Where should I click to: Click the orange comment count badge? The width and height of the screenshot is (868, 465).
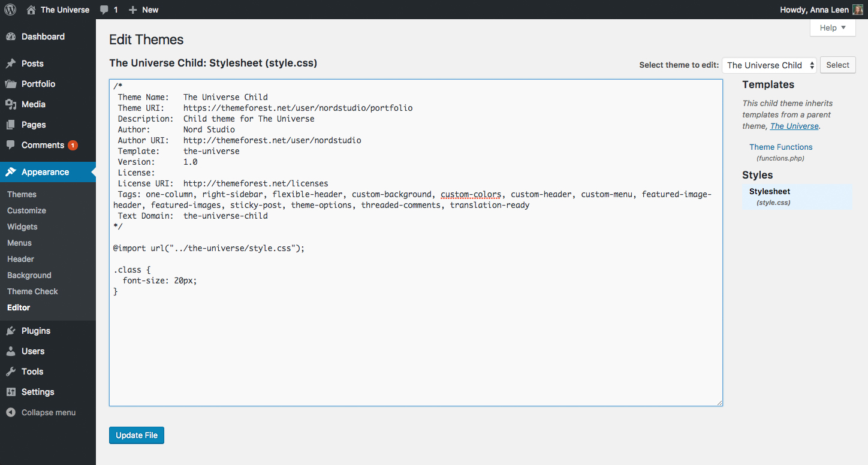73,146
